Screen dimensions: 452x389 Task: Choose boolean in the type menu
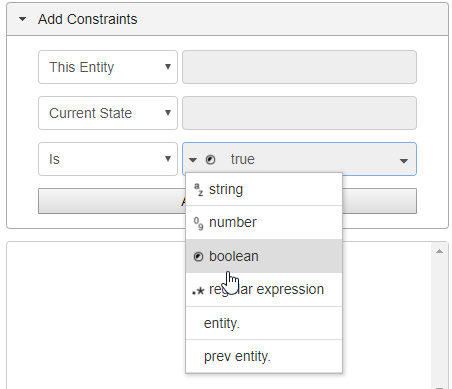coord(264,256)
